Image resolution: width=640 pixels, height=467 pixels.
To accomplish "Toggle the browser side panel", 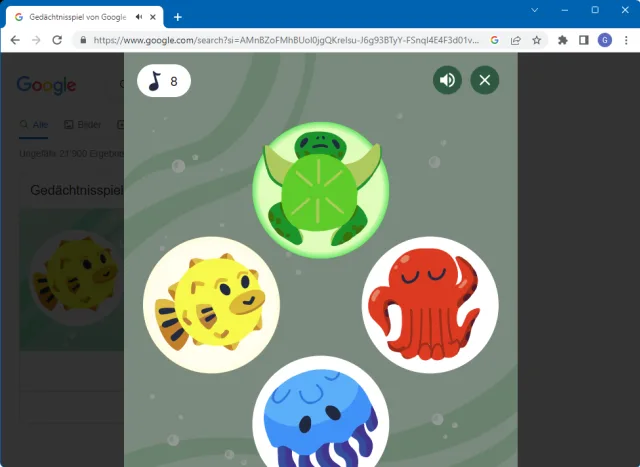I will (x=584, y=40).
